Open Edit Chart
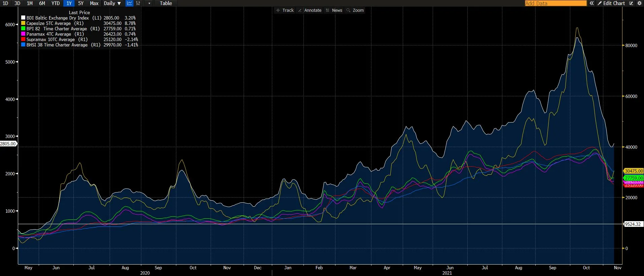This screenshot has width=644, height=276. pyautogui.click(x=611, y=3)
